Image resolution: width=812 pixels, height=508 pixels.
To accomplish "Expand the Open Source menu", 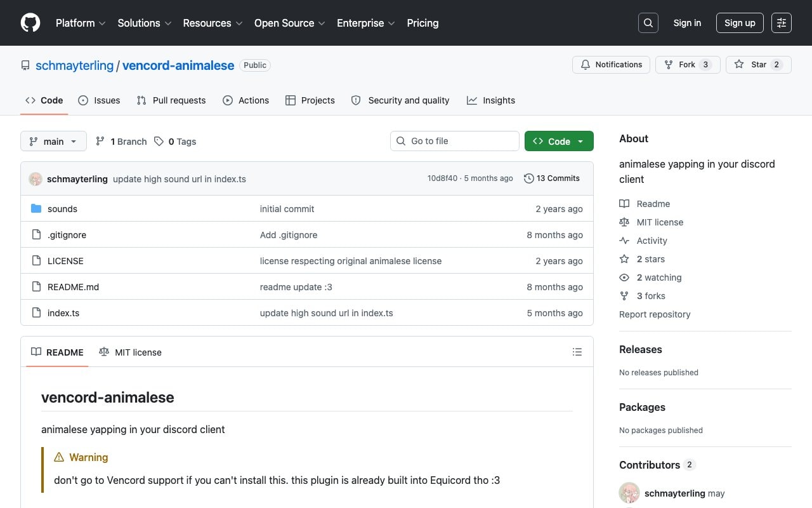I will pos(290,23).
